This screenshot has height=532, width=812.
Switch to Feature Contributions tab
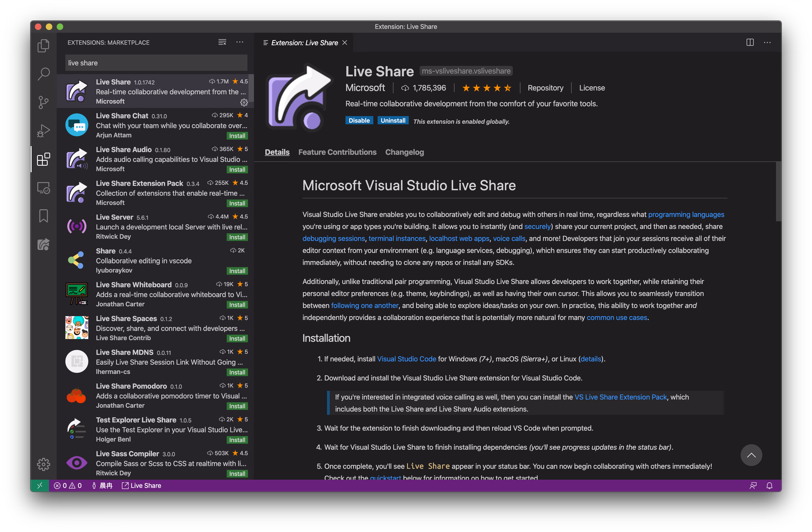(337, 152)
